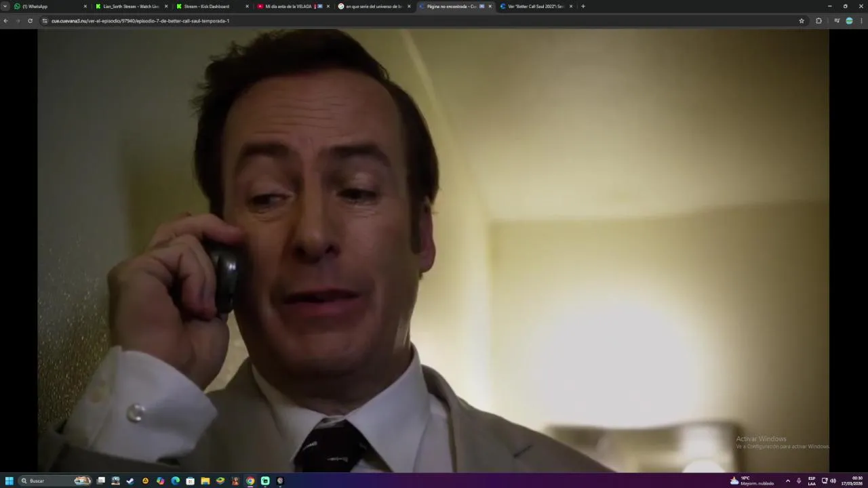Open the media control icon in toolbar
The height and width of the screenshot is (488, 868).
coord(837,21)
